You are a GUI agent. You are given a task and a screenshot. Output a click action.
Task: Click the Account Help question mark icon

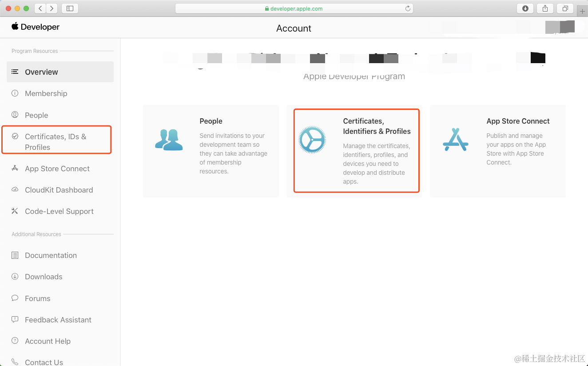[x=15, y=341]
